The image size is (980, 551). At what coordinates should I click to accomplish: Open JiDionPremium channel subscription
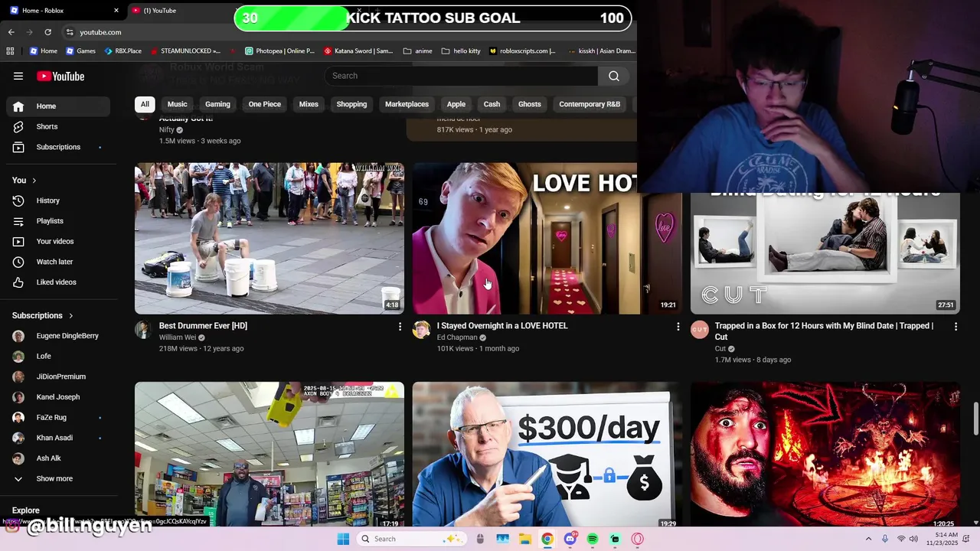click(58, 377)
